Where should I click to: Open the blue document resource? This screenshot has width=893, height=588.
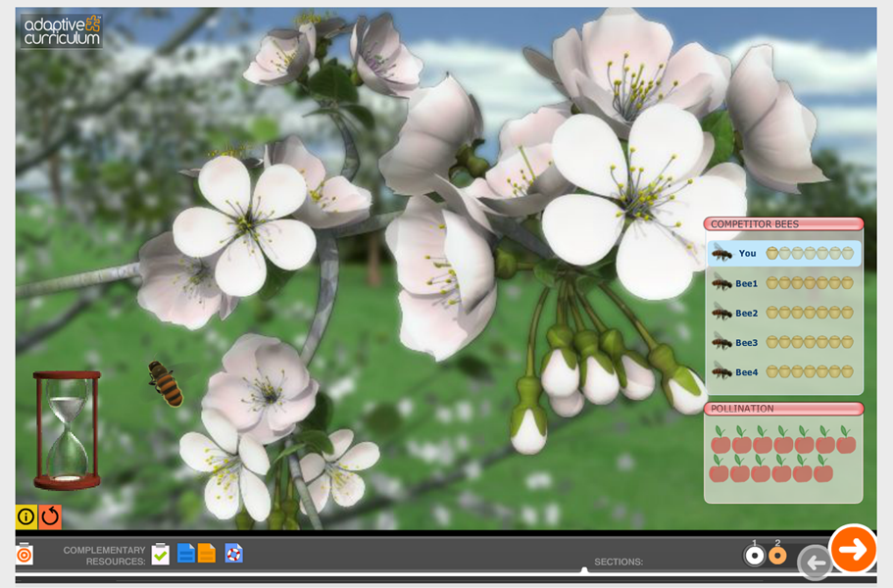pyautogui.click(x=185, y=554)
